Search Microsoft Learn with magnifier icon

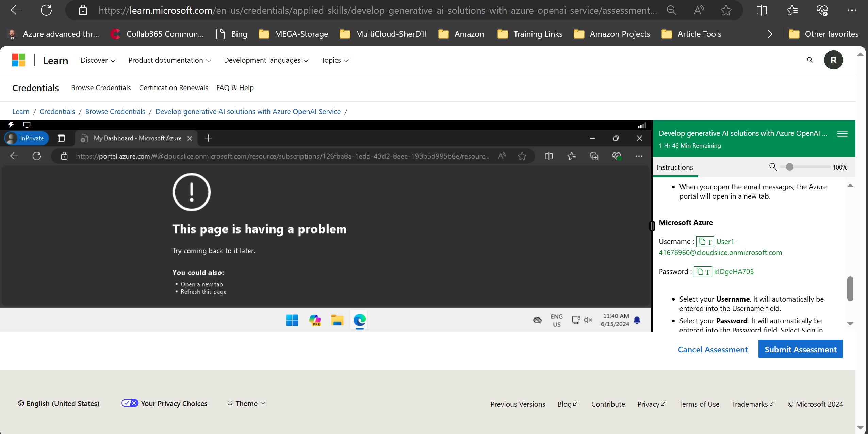point(810,60)
